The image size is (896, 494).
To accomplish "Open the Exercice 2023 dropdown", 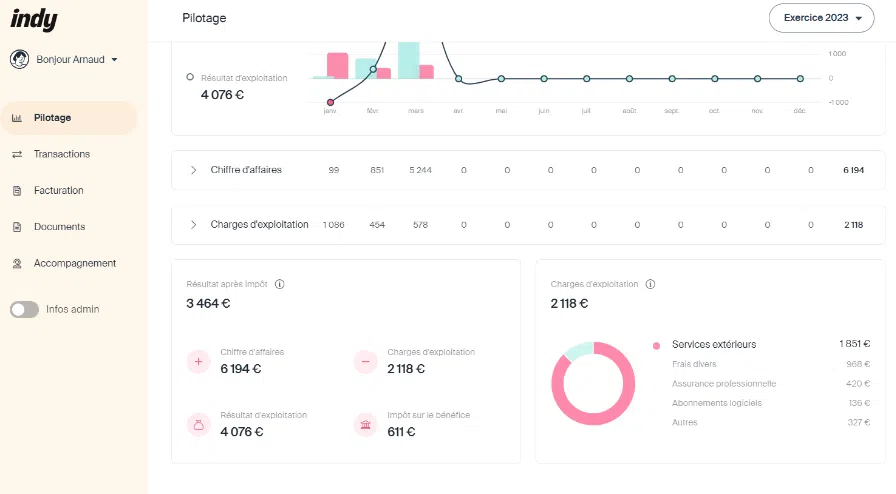I will (x=821, y=18).
